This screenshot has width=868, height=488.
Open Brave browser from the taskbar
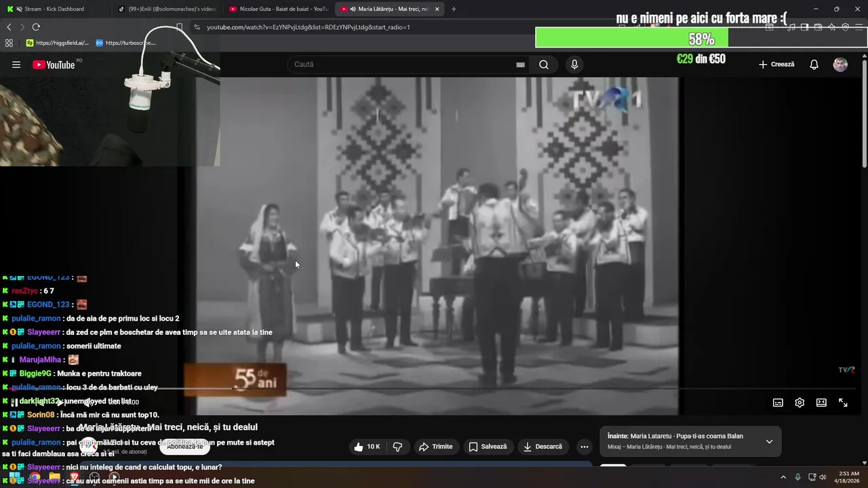75,477
